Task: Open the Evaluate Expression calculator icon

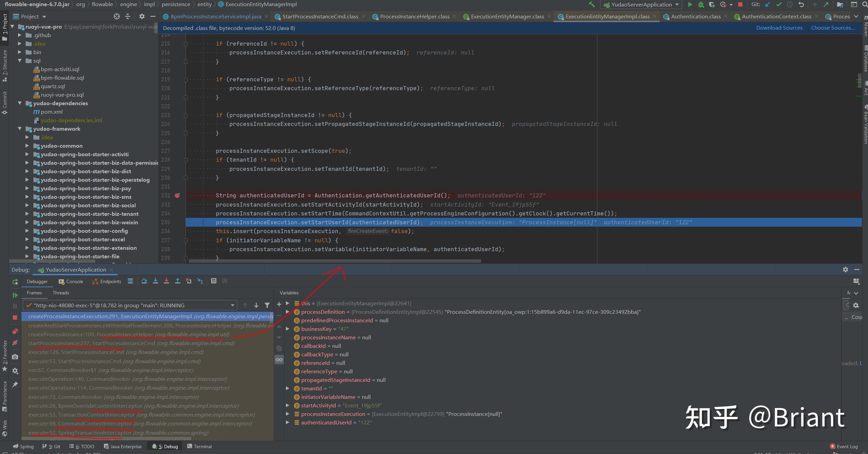Action: pos(214,281)
